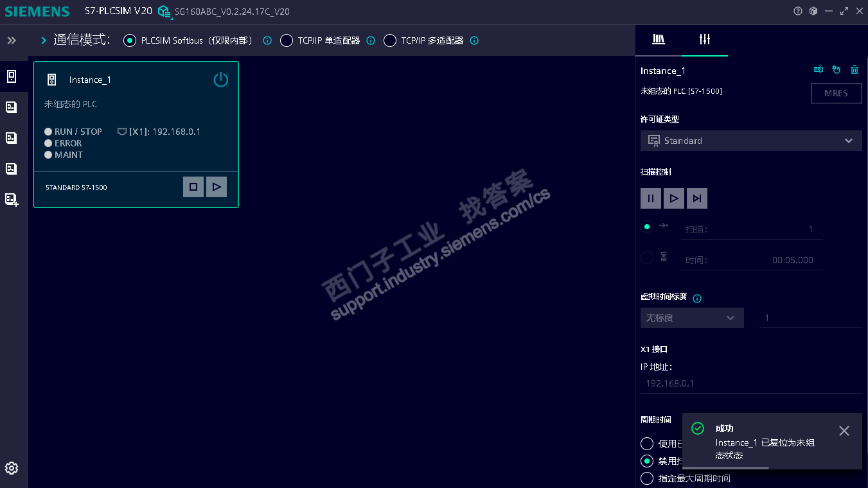The width and height of the screenshot is (868, 488).
Task: Rename the instance via the abl icon
Action: click(x=819, y=70)
